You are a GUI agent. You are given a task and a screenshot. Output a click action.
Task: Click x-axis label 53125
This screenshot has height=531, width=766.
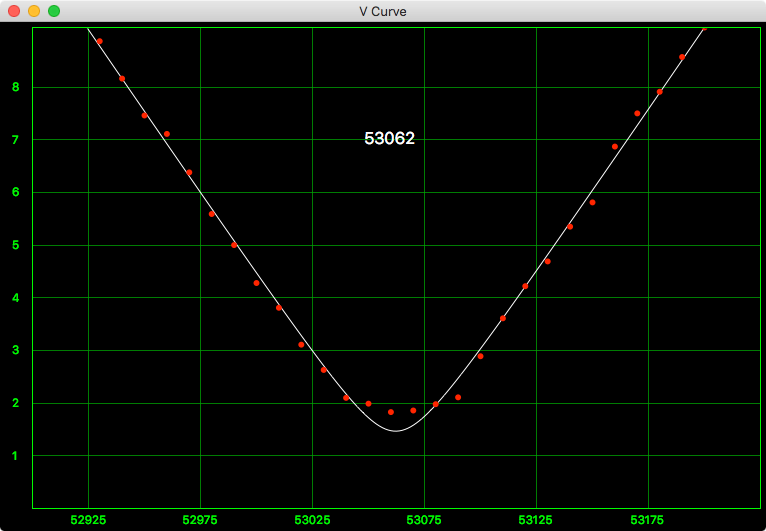pos(536,520)
